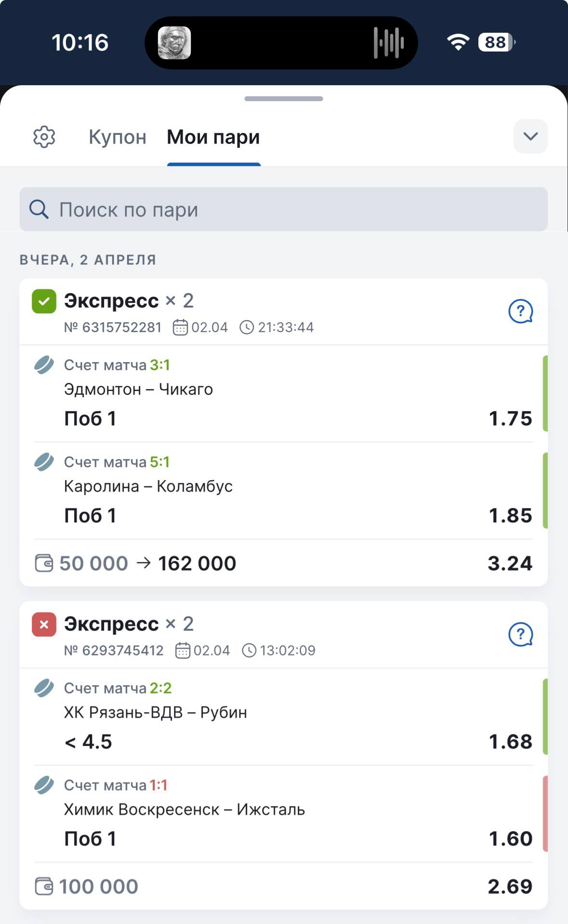Collapse panel with the chevron-down button
This screenshot has width=568, height=924.
(x=530, y=137)
